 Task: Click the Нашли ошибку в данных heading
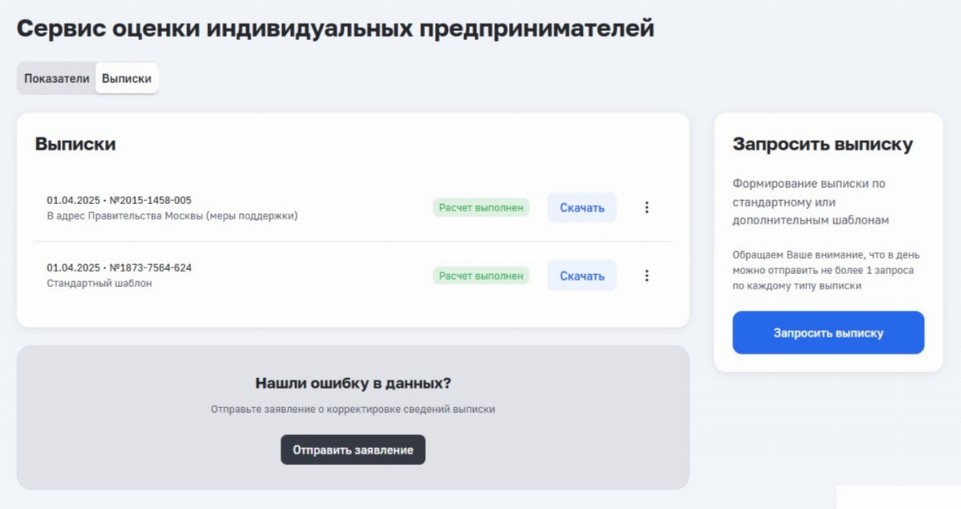tap(353, 383)
